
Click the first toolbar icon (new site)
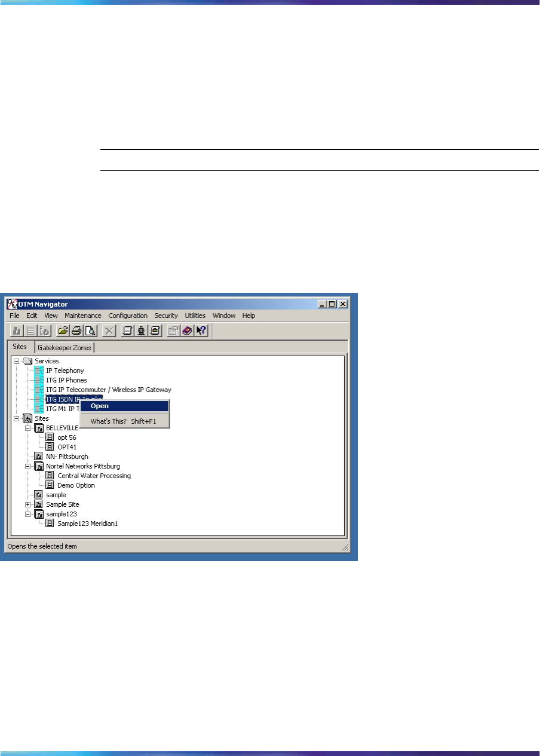tap(17, 330)
